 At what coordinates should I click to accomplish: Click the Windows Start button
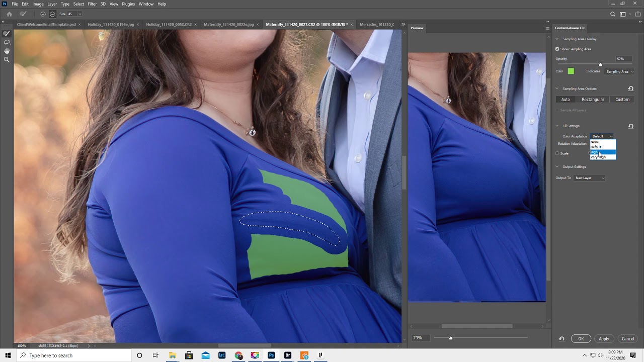(x=8, y=355)
